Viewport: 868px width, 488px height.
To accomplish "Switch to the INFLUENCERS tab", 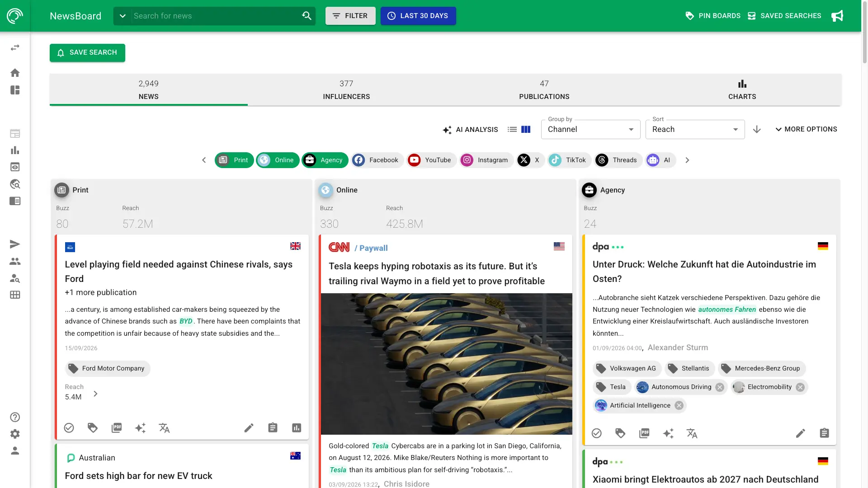I will (x=346, y=90).
